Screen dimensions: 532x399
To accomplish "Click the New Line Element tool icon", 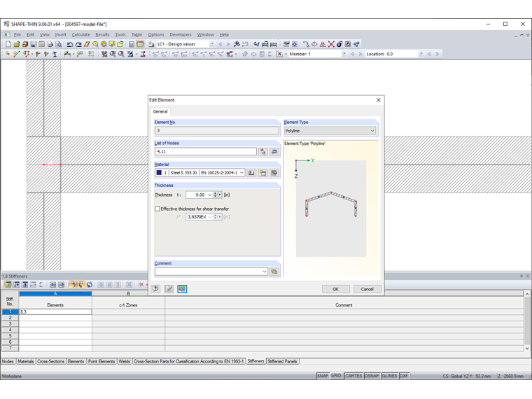I will pyautogui.click(x=16, y=54).
